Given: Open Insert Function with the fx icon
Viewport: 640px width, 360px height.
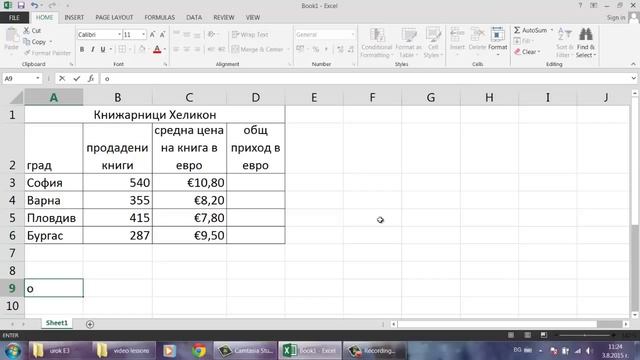Looking at the screenshot, I should click(x=91, y=78).
